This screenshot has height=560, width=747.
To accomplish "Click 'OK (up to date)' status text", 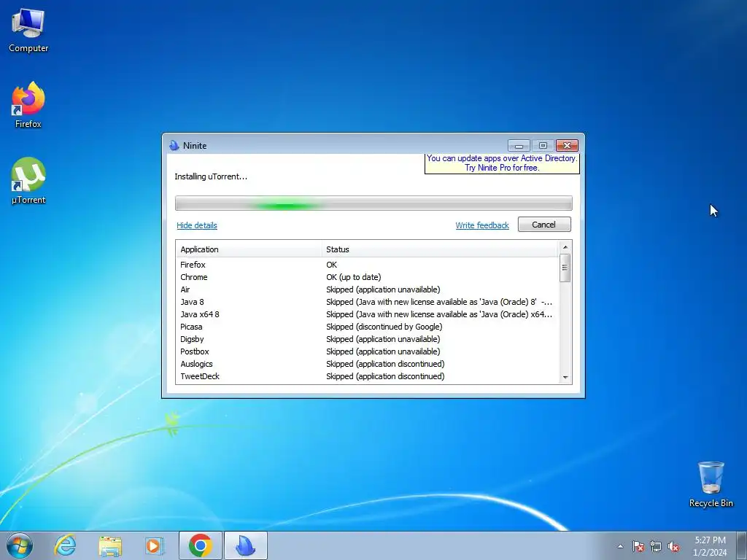I will pos(354,277).
